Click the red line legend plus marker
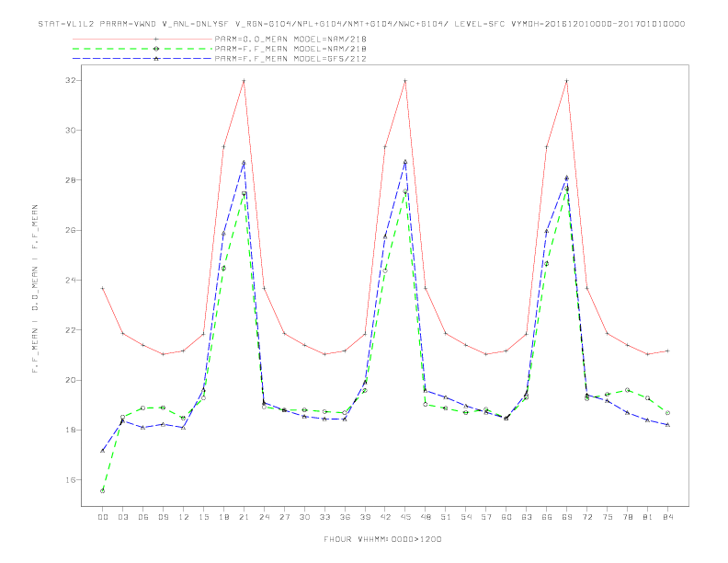This screenshot has height=563, width=728. coord(156,39)
